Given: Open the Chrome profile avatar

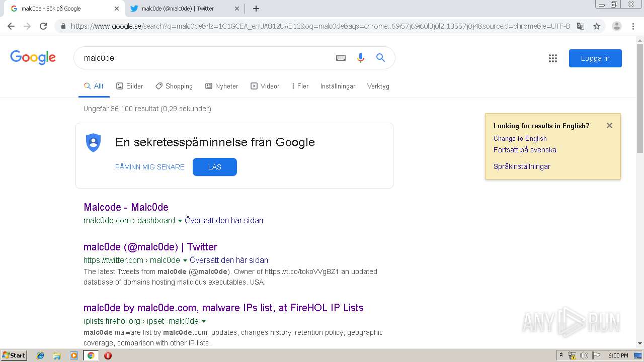Looking at the screenshot, I should [x=616, y=26].
